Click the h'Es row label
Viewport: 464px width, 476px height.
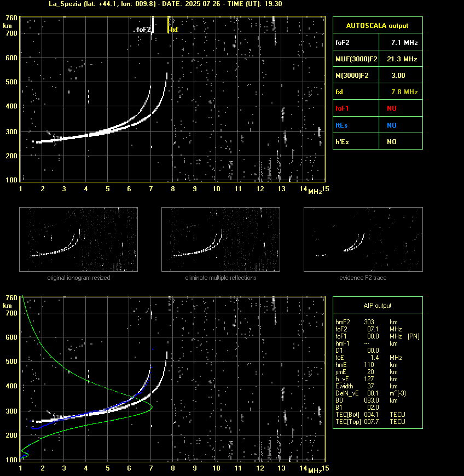click(342, 142)
